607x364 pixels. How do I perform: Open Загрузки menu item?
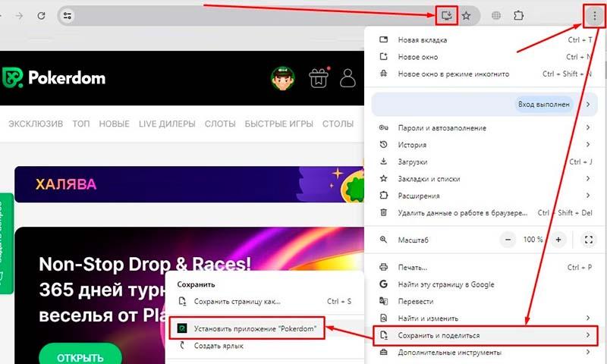pyautogui.click(x=485, y=162)
